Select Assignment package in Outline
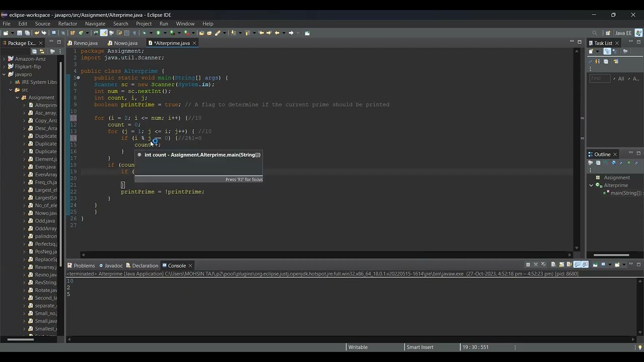The width and height of the screenshot is (644, 362). 613,177
